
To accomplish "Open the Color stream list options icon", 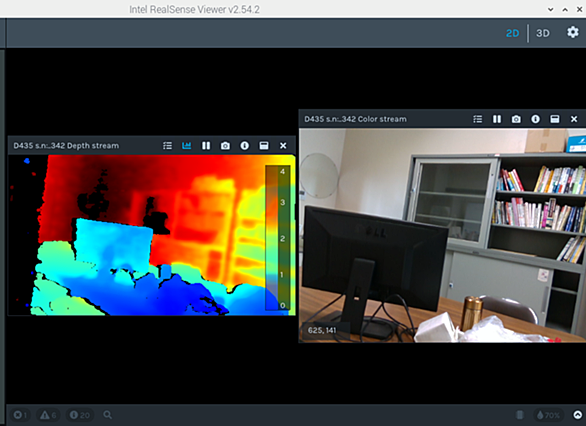I will pos(477,119).
